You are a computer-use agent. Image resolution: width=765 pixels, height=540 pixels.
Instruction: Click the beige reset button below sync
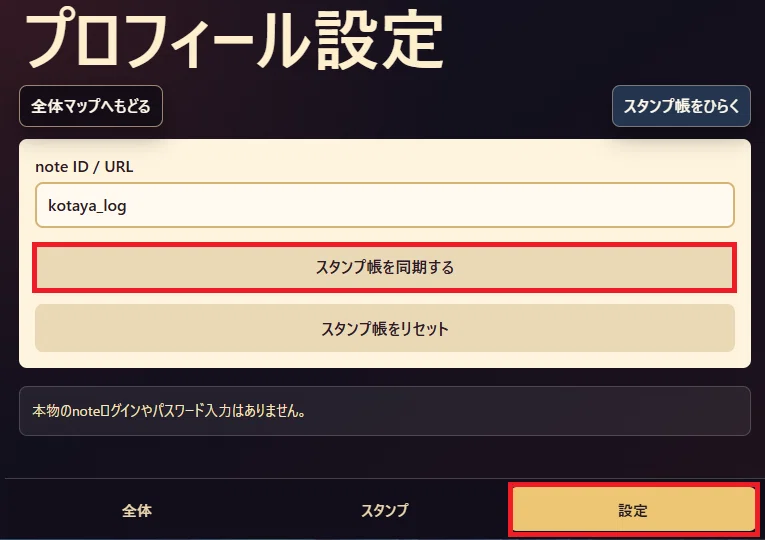point(384,328)
